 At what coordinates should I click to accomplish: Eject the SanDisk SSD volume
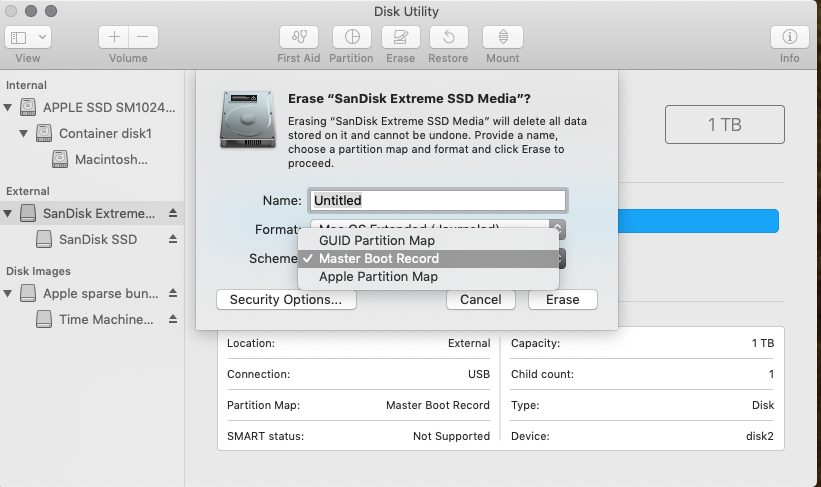pyautogui.click(x=173, y=239)
